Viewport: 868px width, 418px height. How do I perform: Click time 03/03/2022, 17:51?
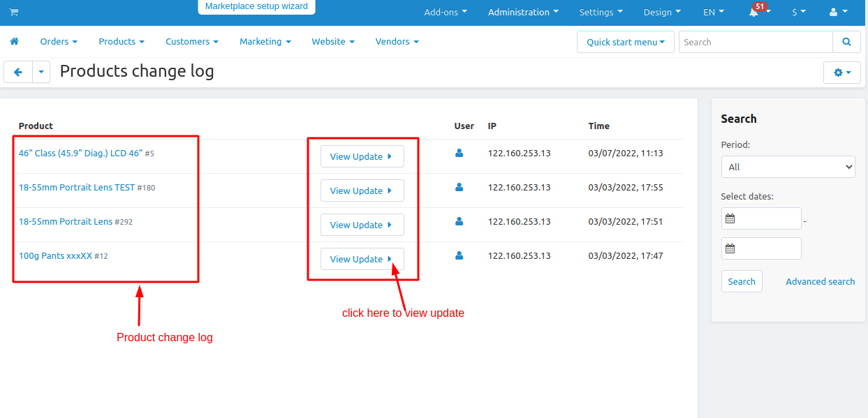626,221
